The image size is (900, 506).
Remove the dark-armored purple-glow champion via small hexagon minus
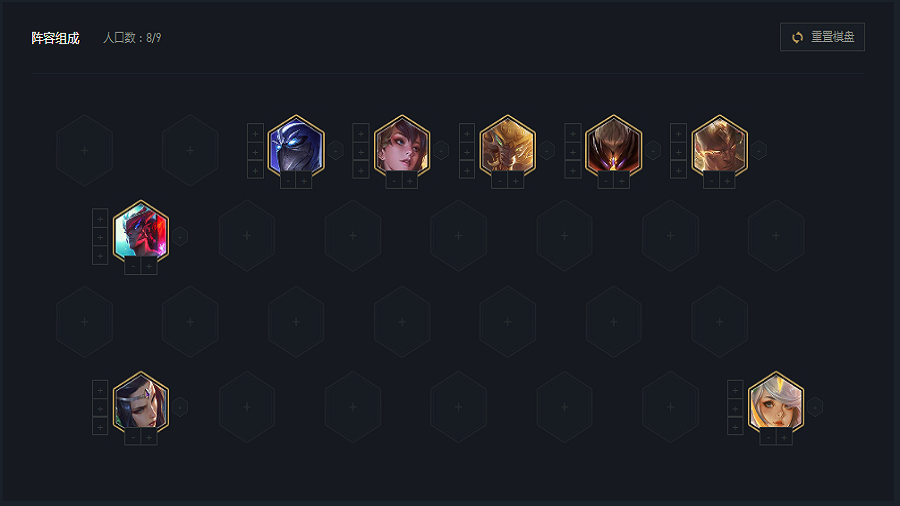point(653,150)
